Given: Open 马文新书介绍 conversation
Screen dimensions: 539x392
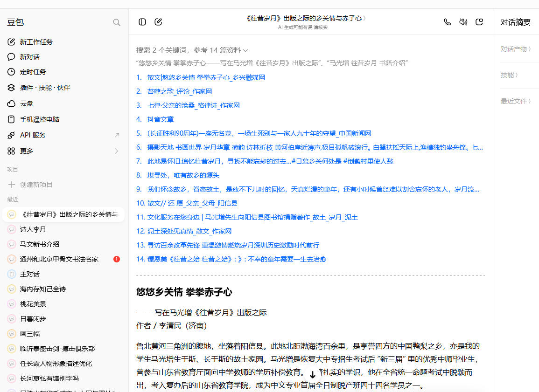Looking at the screenshot, I should (x=64, y=244).
